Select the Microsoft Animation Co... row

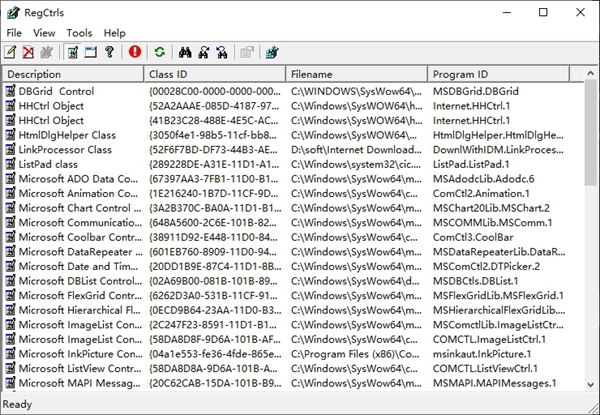pyautogui.click(x=293, y=193)
